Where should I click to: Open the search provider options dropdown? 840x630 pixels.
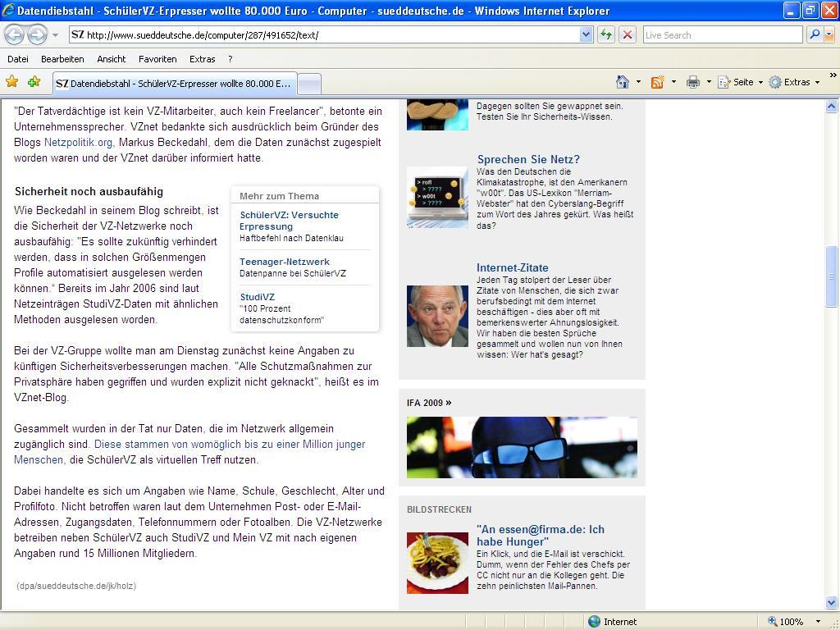(x=829, y=35)
